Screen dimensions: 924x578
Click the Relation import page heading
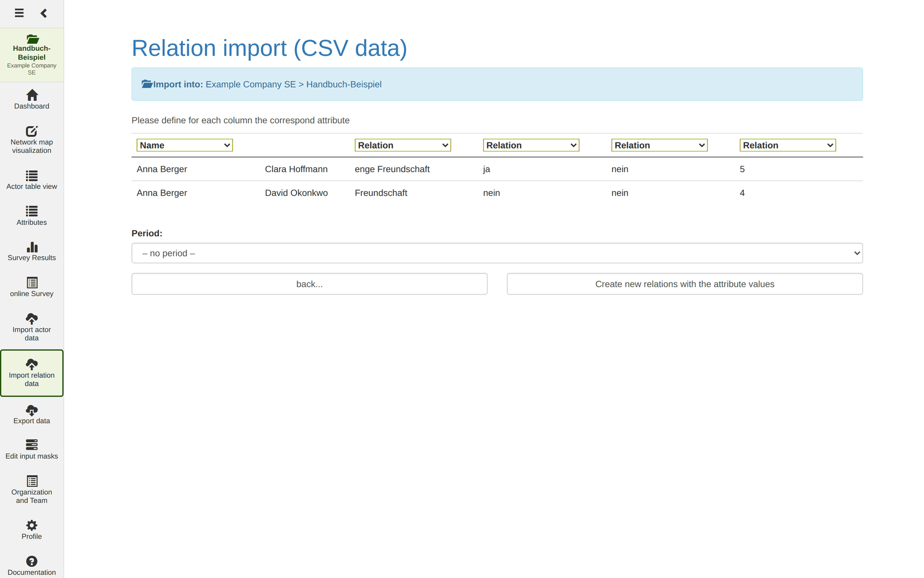click(269, 48)
